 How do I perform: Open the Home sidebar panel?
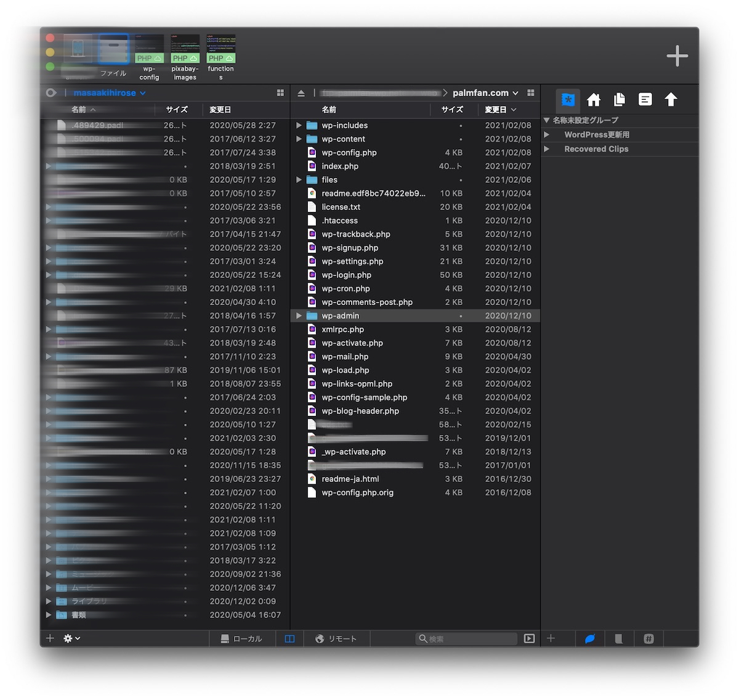(x=594, y=100)
